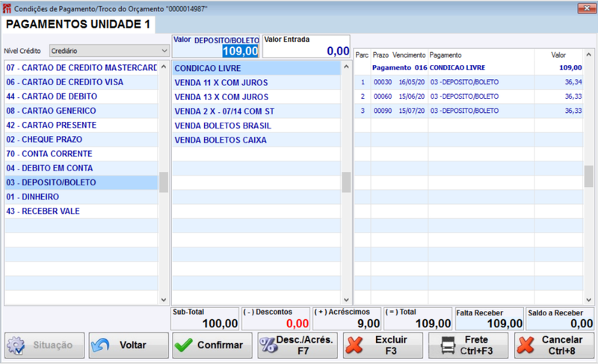The height and width of the screenshot is (364, 598).
Task: Choose VENDA 11 X COM JUROS
Action: (x=256, y=83)
